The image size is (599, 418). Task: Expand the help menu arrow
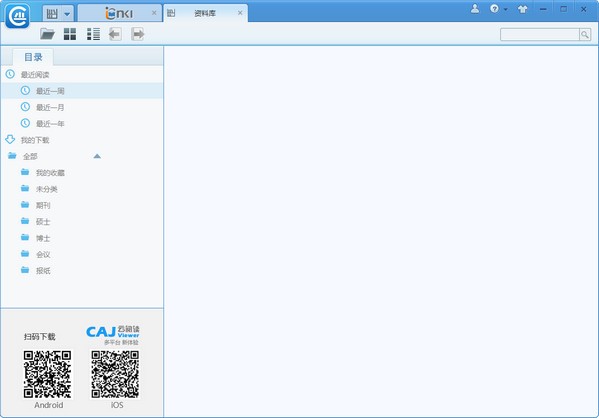coord(505,9)
